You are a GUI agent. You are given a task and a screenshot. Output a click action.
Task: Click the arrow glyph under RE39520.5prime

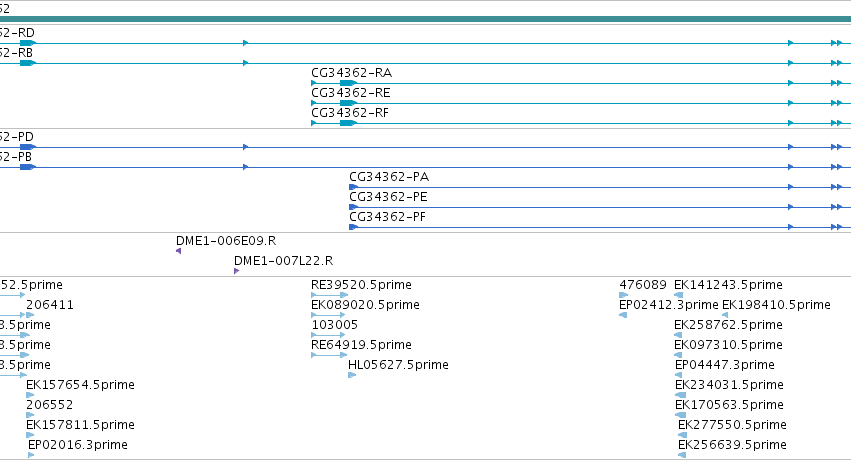(x=329, y=295)
